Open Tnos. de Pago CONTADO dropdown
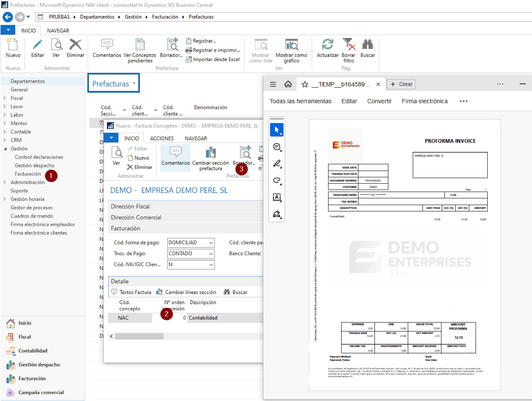 [211, 254]
